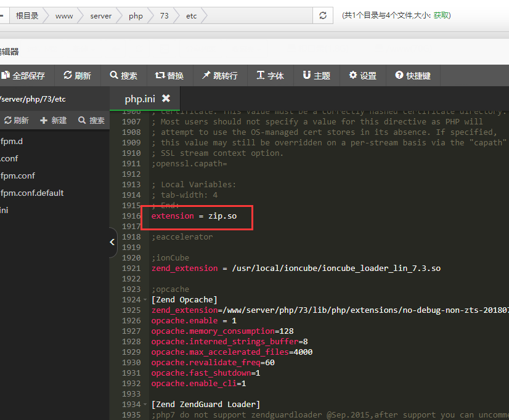Open search (搜索) in the editor toolbar
Image resolution: width=509 pixels, height=420 pixels.
124,76
